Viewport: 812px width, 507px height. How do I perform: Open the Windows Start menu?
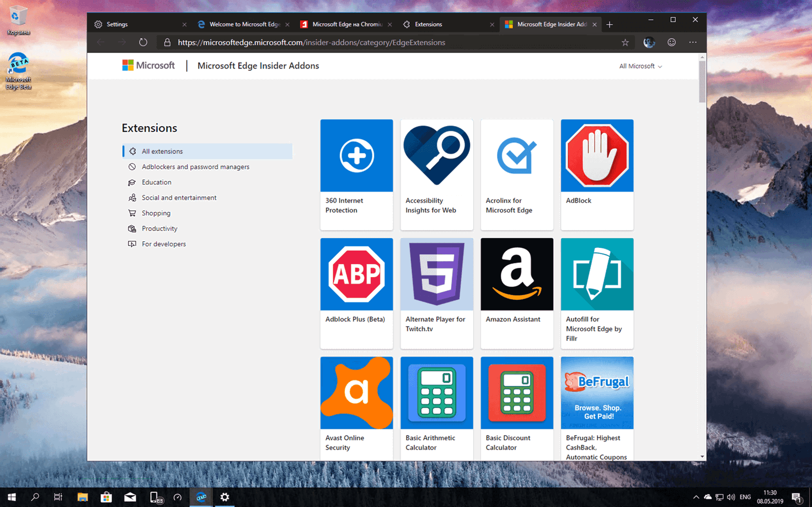(x=11, y=497)
